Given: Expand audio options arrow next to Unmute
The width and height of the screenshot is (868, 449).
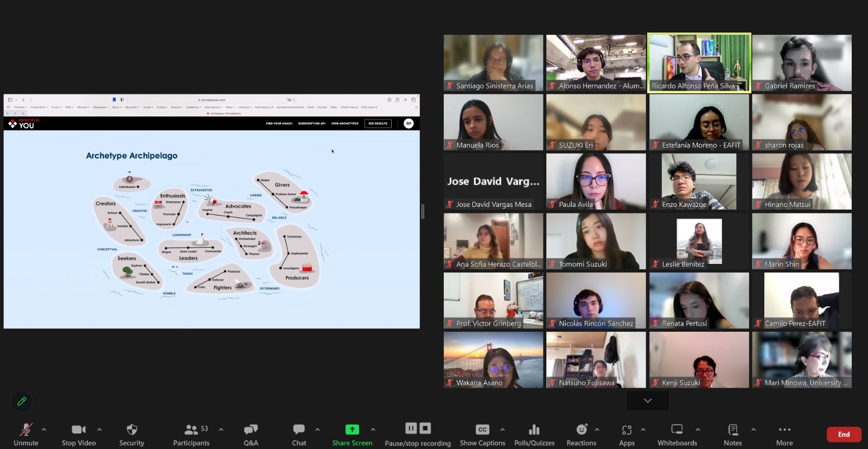Looking at the screenshot, I should pyautogui.click(x=44, y=429).
